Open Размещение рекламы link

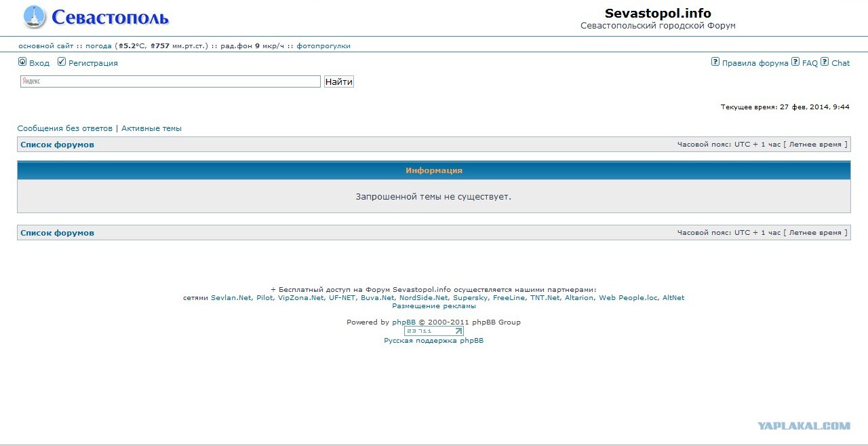pyautogui.click(x=434, y=306)
